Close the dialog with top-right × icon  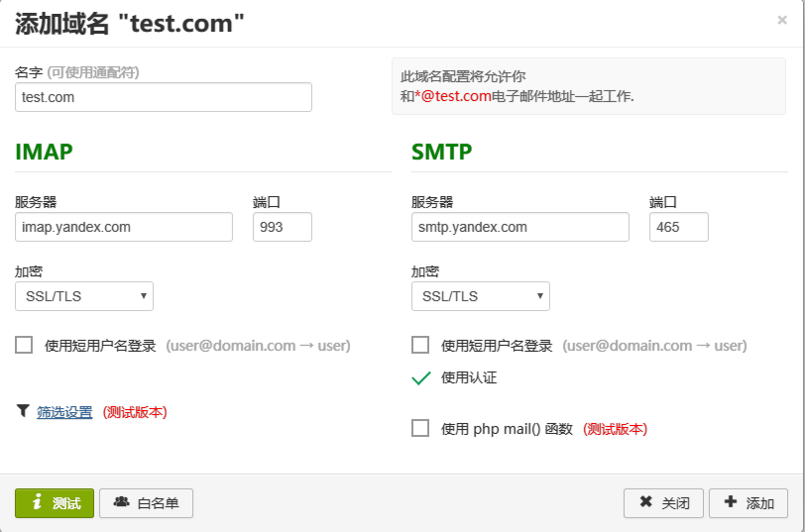click(x=782, y=19)
